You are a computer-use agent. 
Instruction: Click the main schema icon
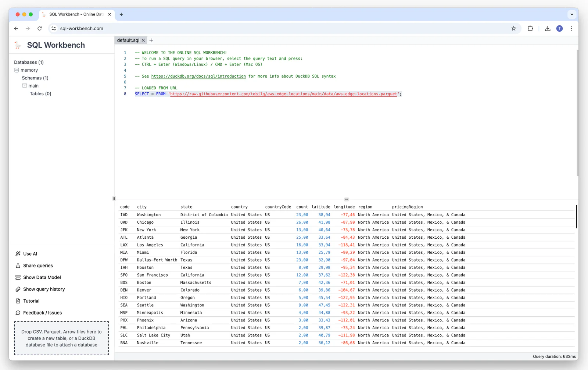pyautogui.click(x=24, y=86)
